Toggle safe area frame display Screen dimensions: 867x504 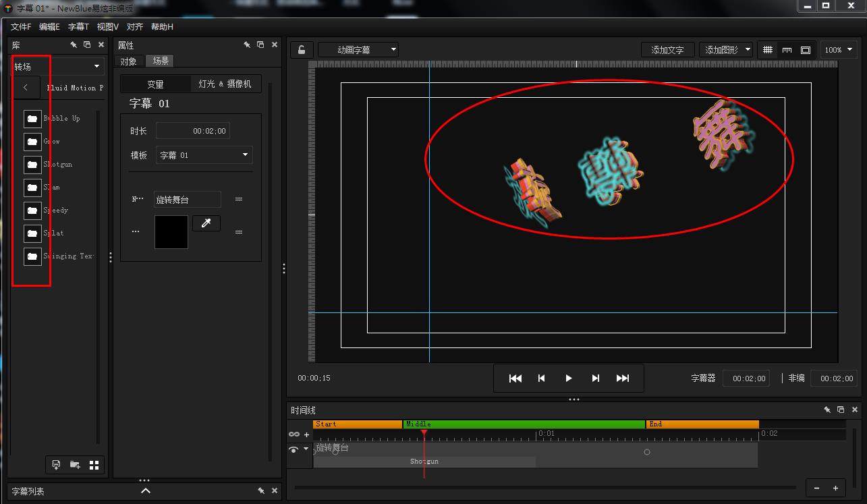(805, 50)
